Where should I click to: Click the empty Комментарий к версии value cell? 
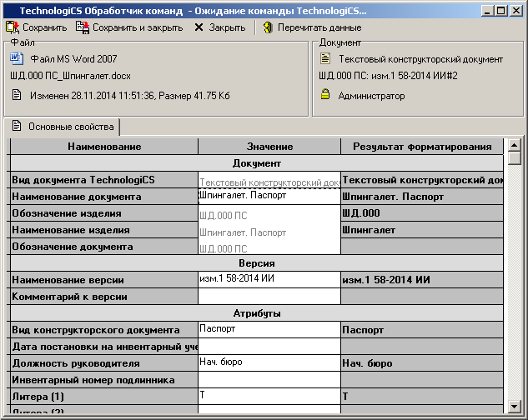(269, 297)
